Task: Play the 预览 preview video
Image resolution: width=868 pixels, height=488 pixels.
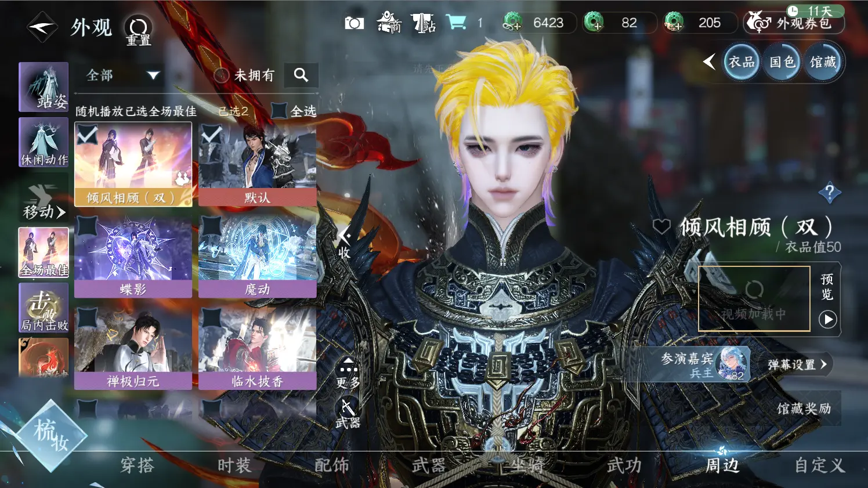Action: [x=827, y=319]
